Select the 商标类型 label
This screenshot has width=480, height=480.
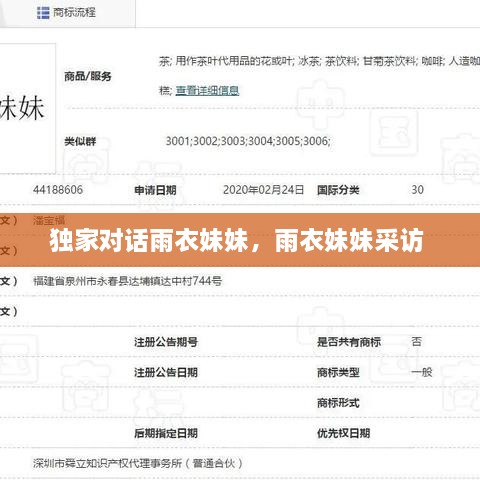[x=338, y=372]
